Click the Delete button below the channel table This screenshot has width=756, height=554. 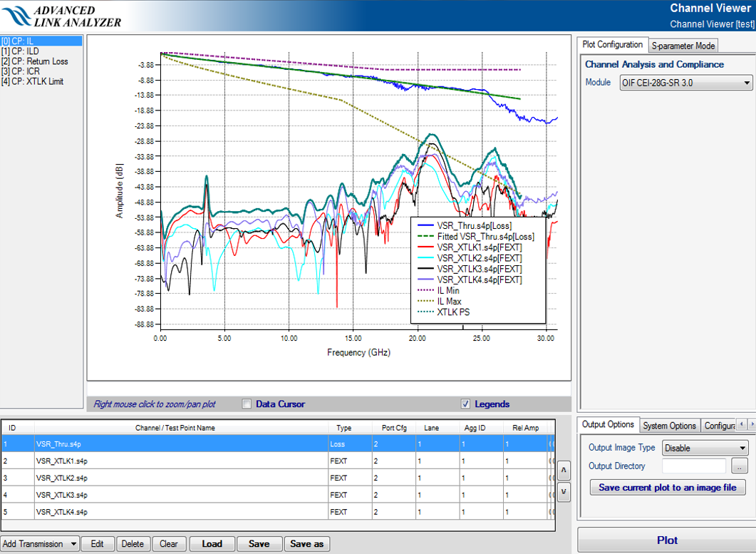(x=132, y=544)
